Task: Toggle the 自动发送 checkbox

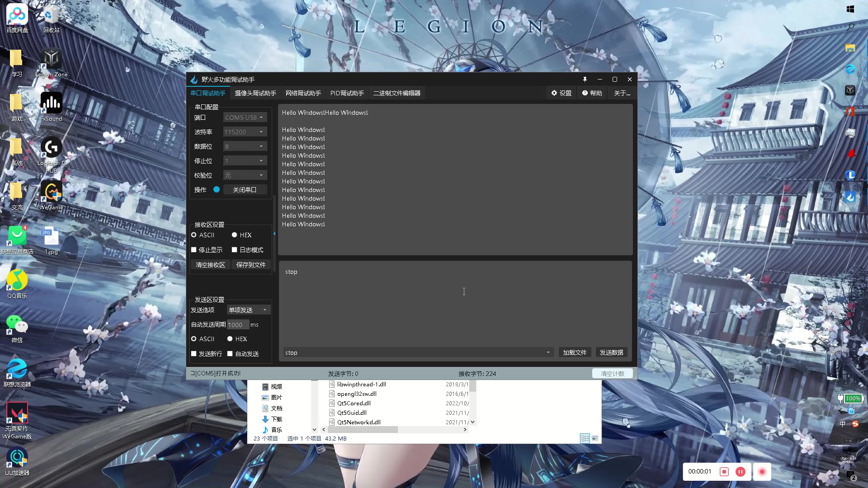Action: (230, 354)
